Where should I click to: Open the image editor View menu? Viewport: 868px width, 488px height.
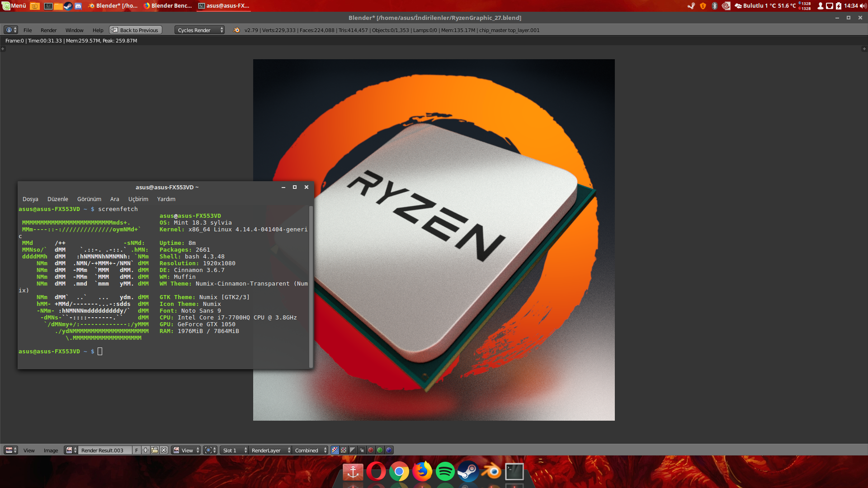(29, 450)
